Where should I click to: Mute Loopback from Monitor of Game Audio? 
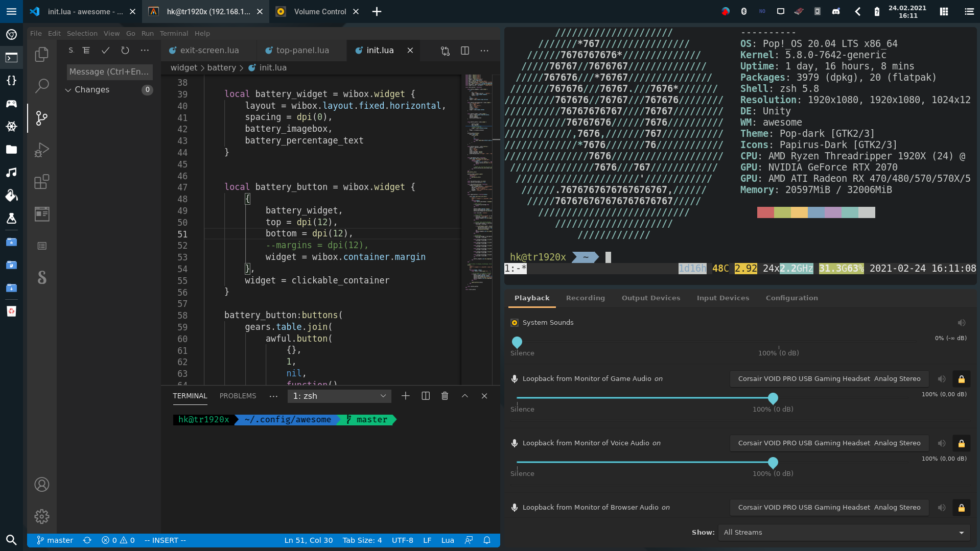942,379
